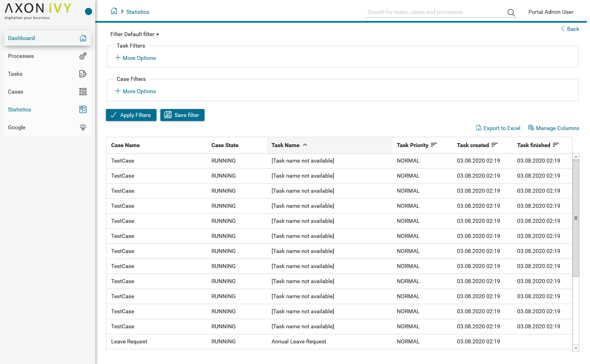The height and width of the screenshot is (364, 590).
Task: Click the Axon Ivy logo
Action: 38,11
